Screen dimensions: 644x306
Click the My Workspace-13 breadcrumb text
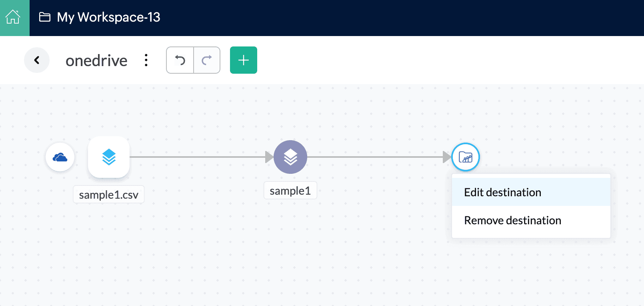[x=108, y=17]
